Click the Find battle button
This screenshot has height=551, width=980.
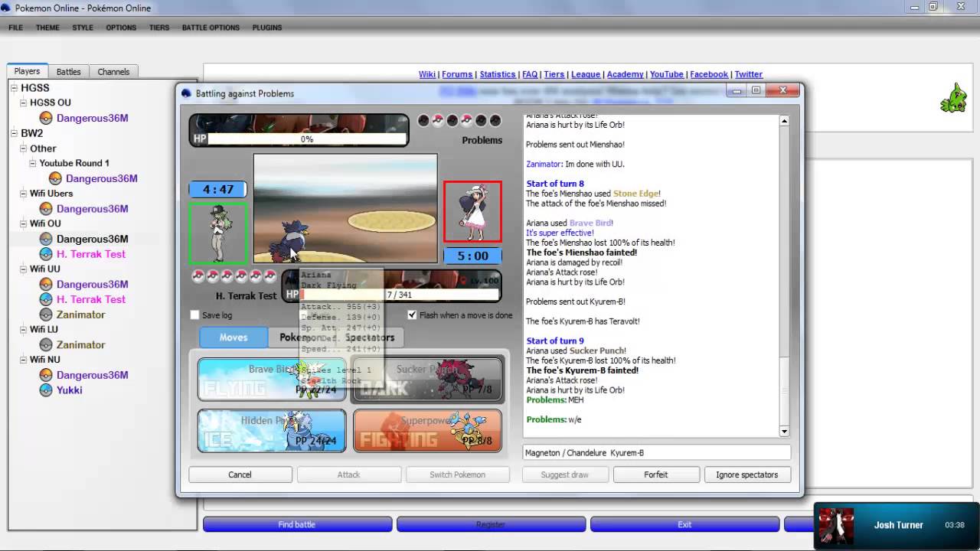297,524
